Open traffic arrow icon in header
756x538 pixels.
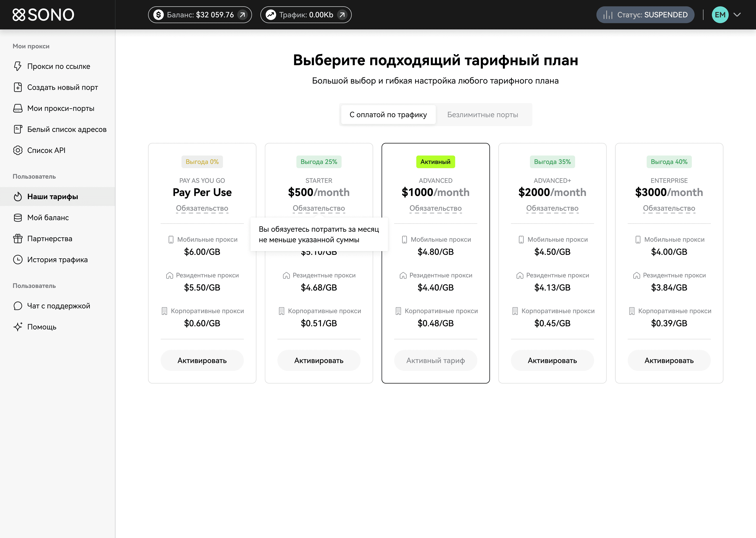[342, 15]
